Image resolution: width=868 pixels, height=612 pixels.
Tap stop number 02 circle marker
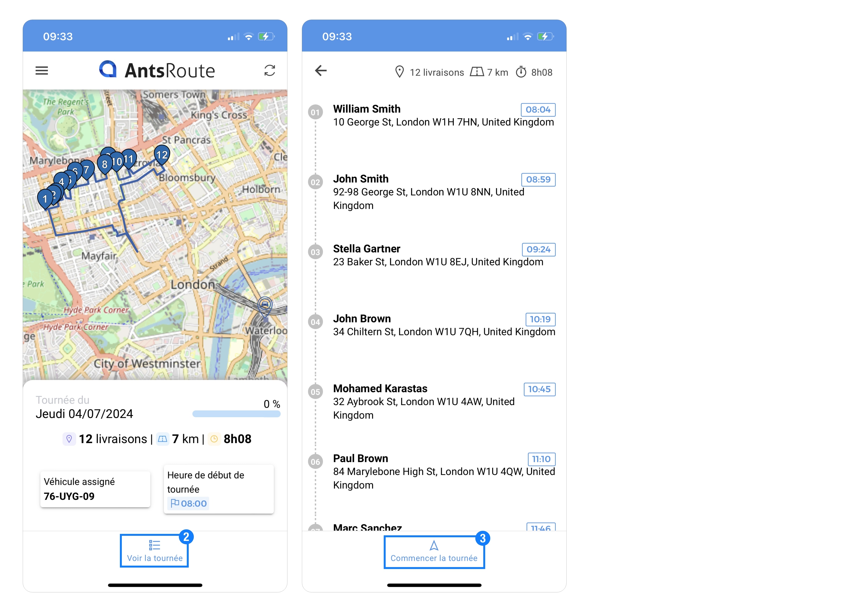click(x=315, y=182)
